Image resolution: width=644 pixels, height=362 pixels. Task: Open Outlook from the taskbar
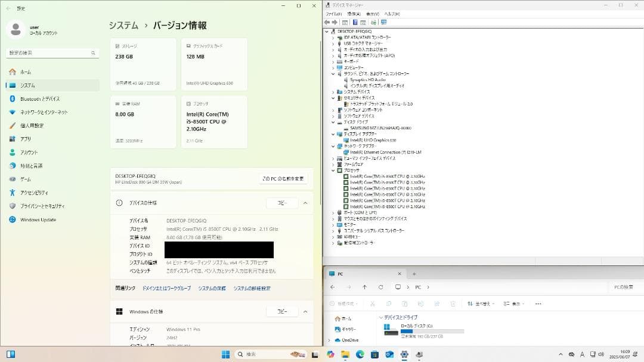click(x=389, y=354)
